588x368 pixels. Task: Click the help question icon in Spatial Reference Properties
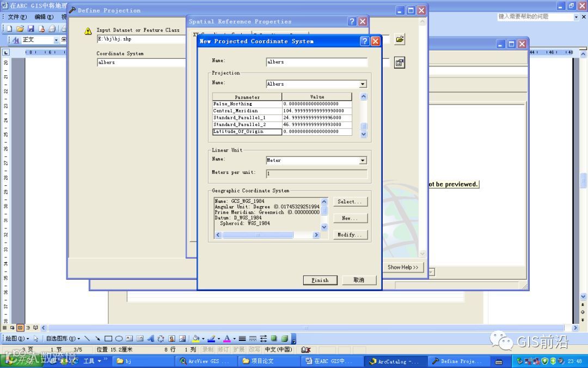click(x=352, y=21)
